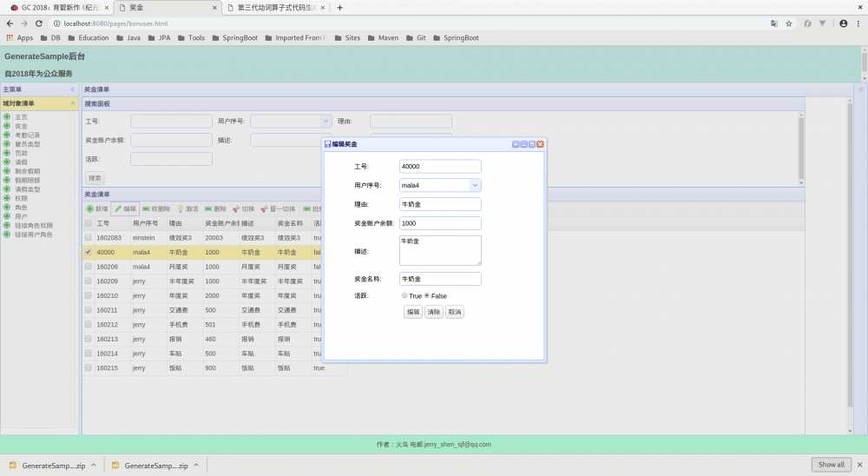Click the 切换 scissors toggle icon
The height and width of the screenshot is (476, 868).
click(x=236, y=209)
